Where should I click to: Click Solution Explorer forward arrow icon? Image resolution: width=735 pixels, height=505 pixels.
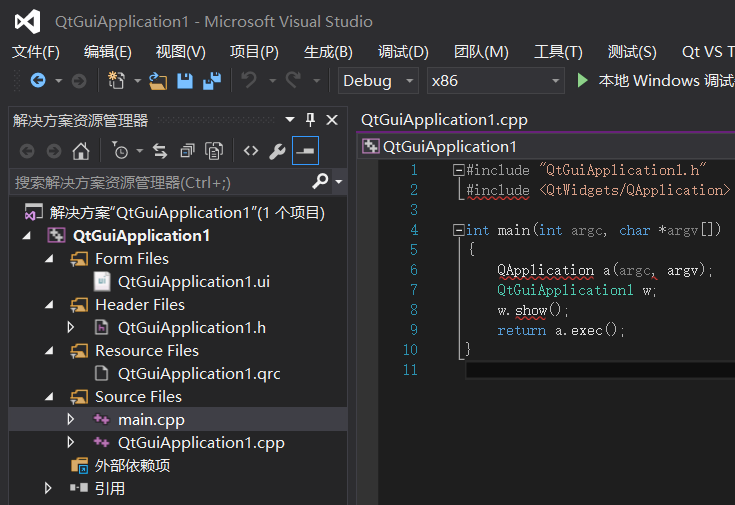coord(54,151)
